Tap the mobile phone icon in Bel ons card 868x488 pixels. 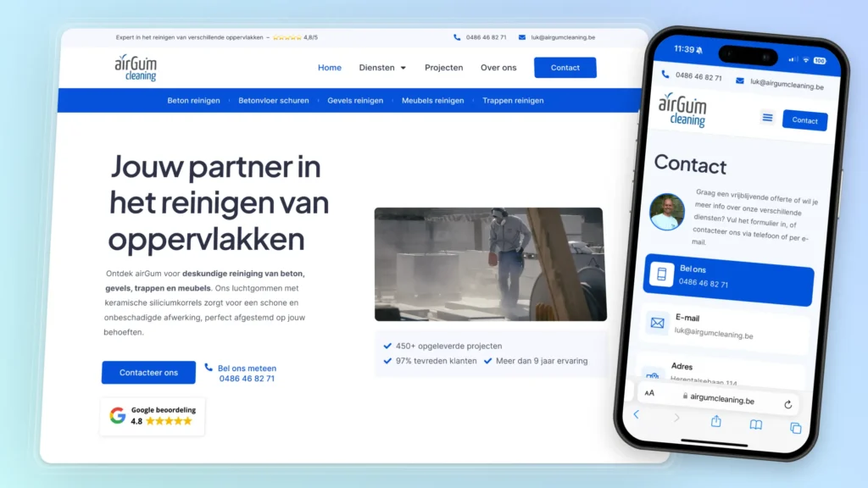661,274
